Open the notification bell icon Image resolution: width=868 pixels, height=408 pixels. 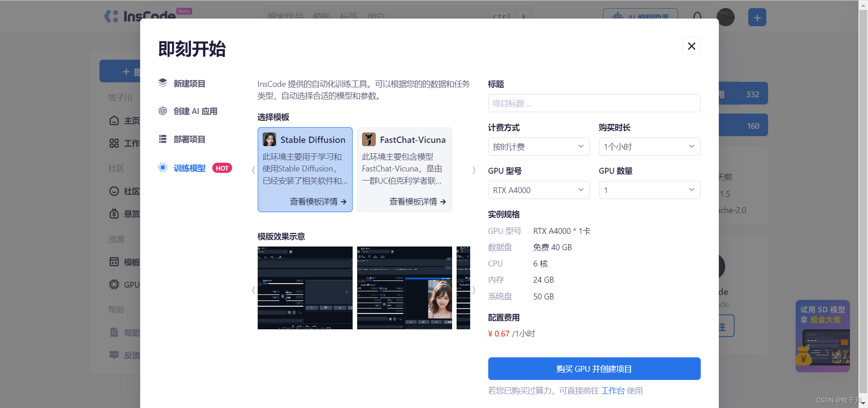[x=697, y=17]
